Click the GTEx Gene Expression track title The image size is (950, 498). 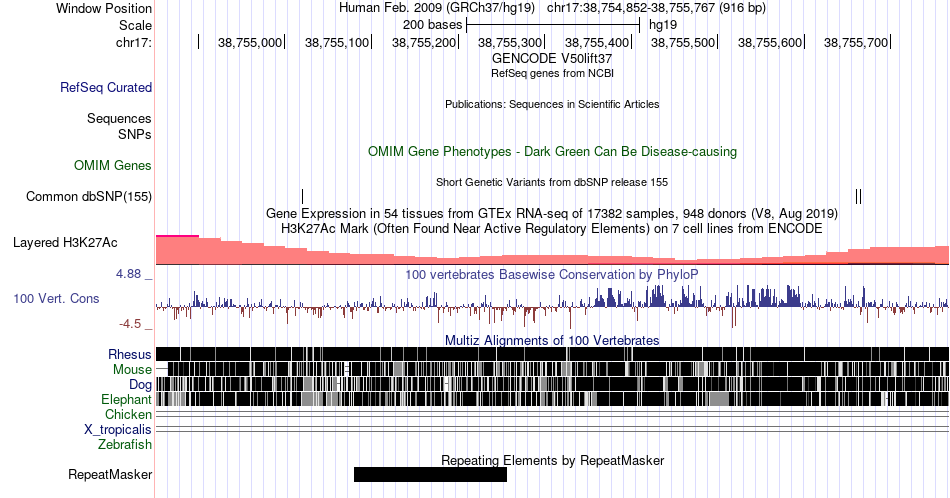click(552, 213)
